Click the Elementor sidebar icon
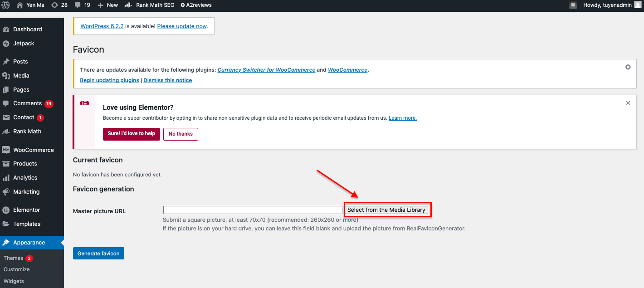This screenshot has width=644, height=288. point(6,210)
